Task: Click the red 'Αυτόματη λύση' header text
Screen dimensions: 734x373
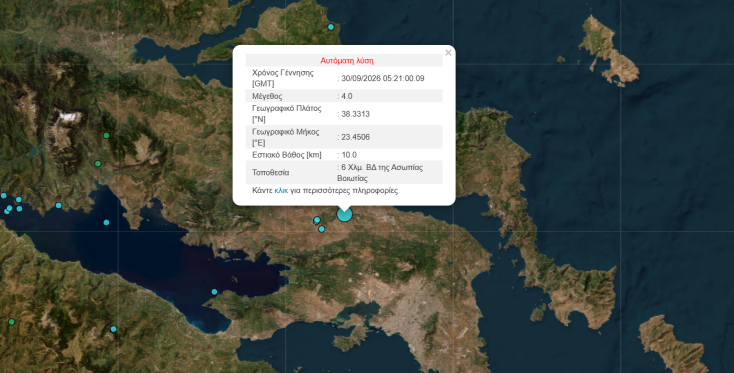Action: click(347, 61)
